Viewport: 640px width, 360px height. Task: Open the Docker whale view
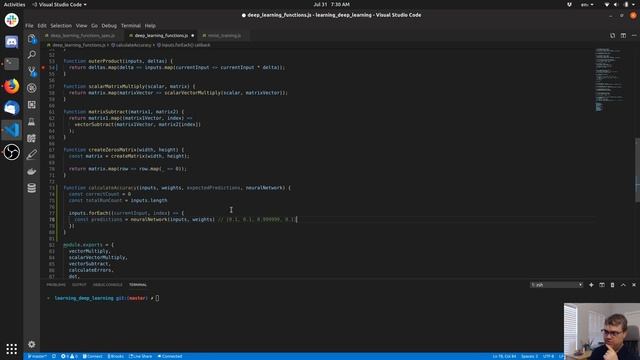32,171
